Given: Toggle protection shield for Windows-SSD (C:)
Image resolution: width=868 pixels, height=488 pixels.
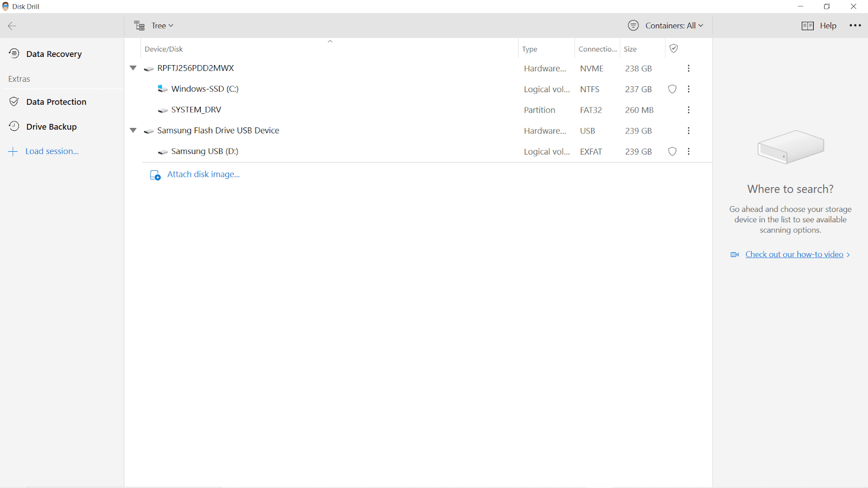Looking at the screenshot, I should tap(672, 89).
